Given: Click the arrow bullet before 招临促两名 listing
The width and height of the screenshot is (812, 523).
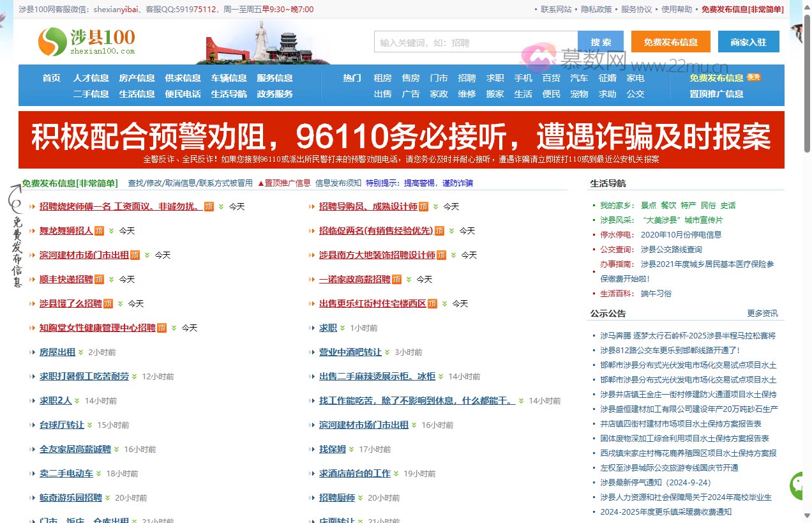Looking at the screenshot, I should (x=312, y=231).
